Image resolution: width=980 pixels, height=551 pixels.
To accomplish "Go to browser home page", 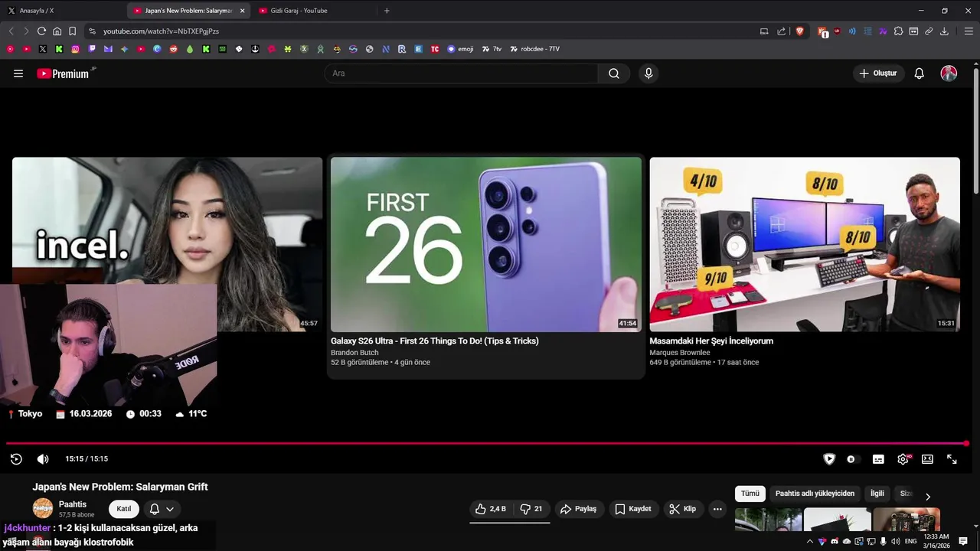I will coord(57,31).
